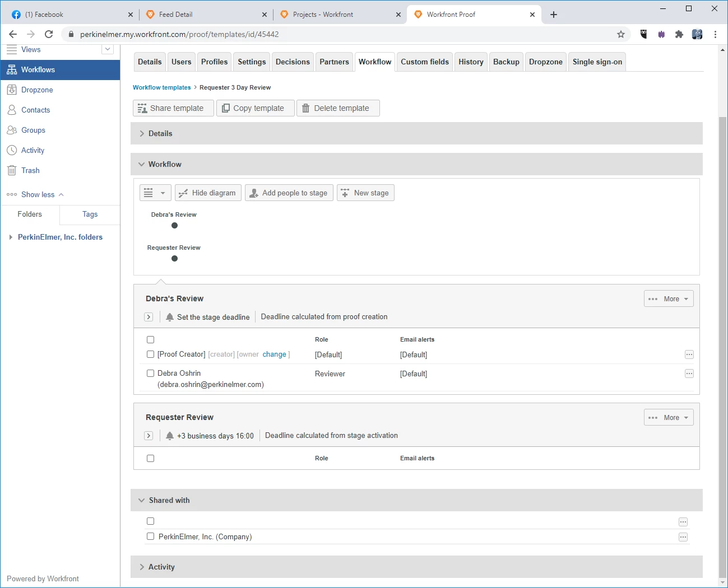Switch to the Custom fields tab
Screen dimensions: 728x588
point(425,62)
